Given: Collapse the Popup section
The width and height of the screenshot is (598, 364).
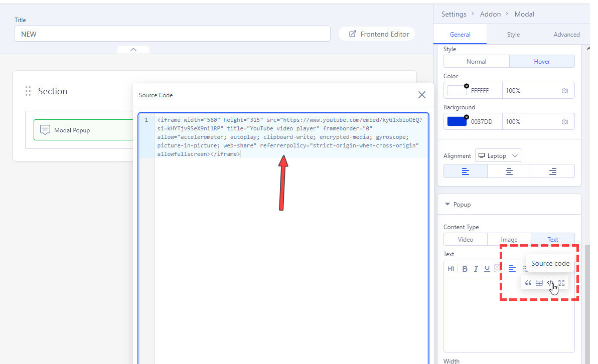Looking at the screenshot, I should (447, 204).
